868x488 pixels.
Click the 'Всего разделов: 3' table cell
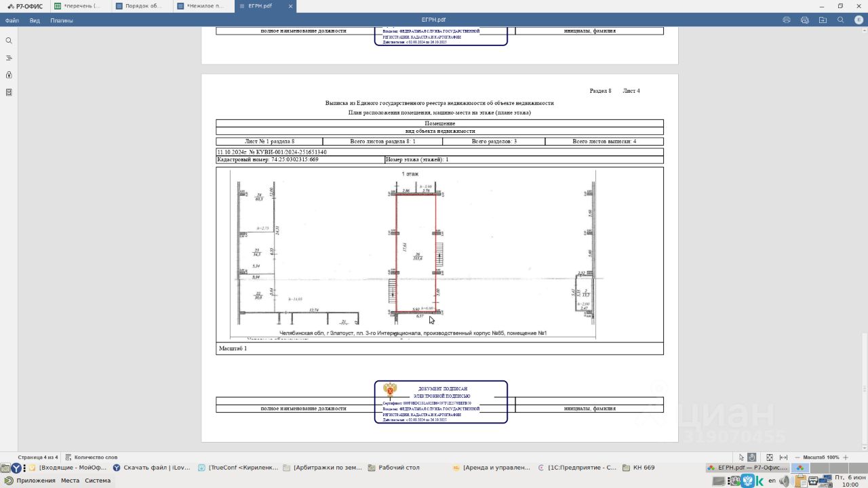pos(494,142)
